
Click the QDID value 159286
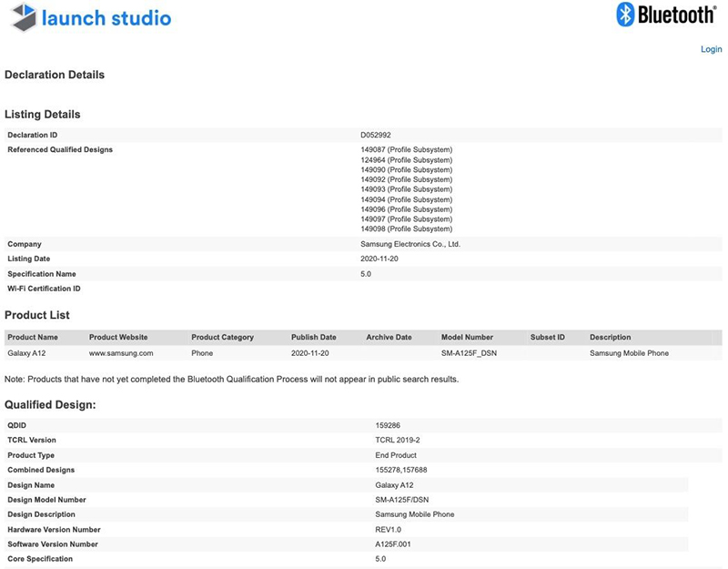tap(387, 423)
